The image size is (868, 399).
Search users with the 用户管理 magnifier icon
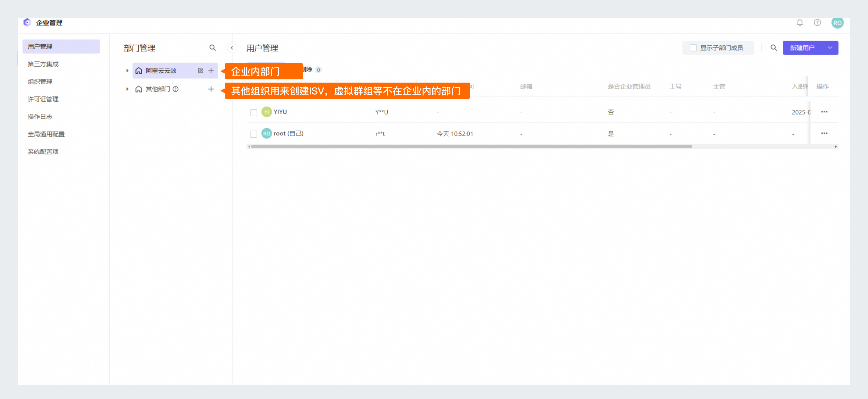click(x=774, y=48)
